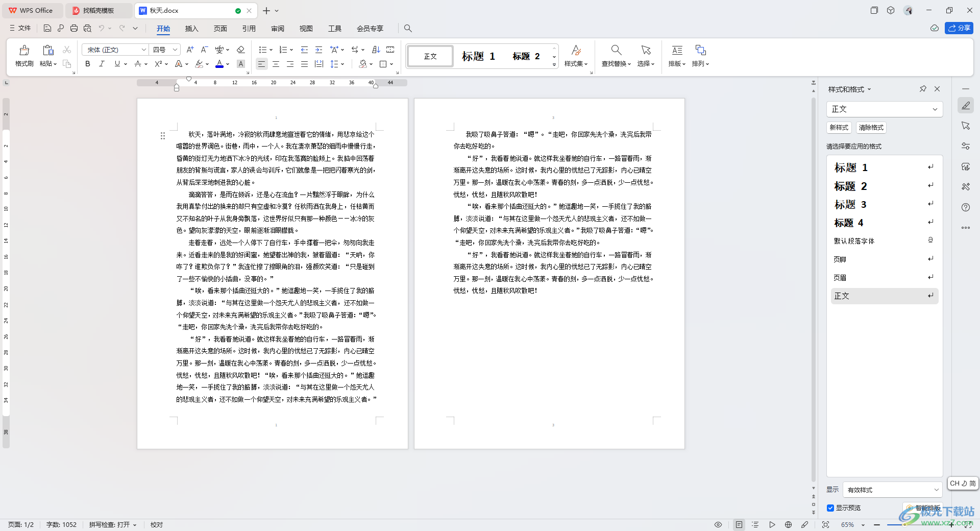Decrease font size with A- icon
The image size is (980, 531).
click(204, 50)
